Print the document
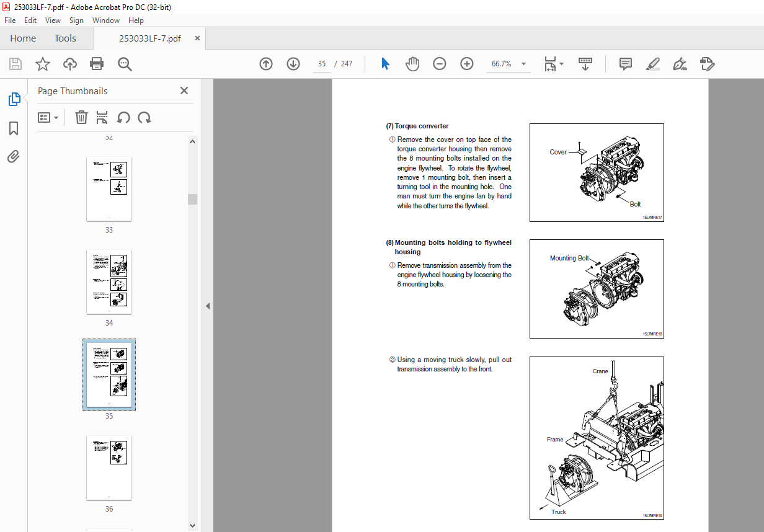The height and width of the screenshot is (532, 764). (97, 64)
